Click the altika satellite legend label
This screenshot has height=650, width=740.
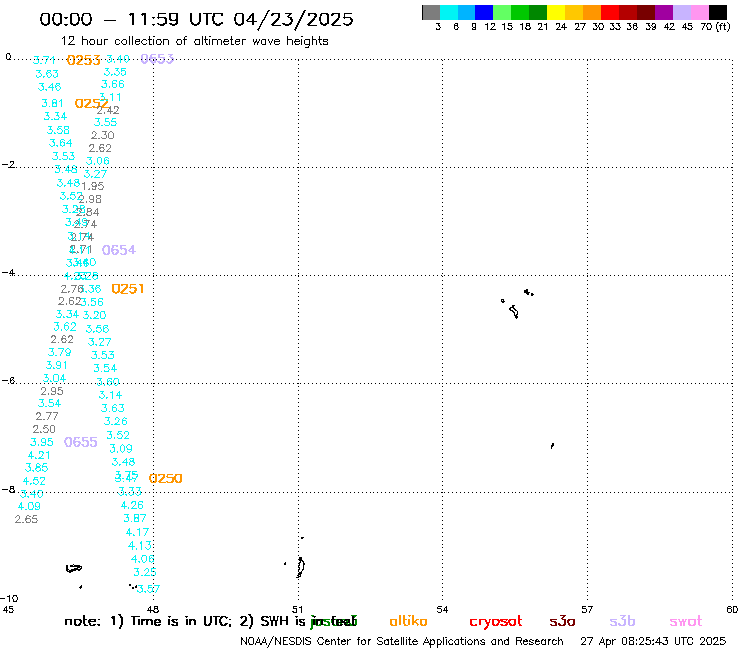(408, 621)
